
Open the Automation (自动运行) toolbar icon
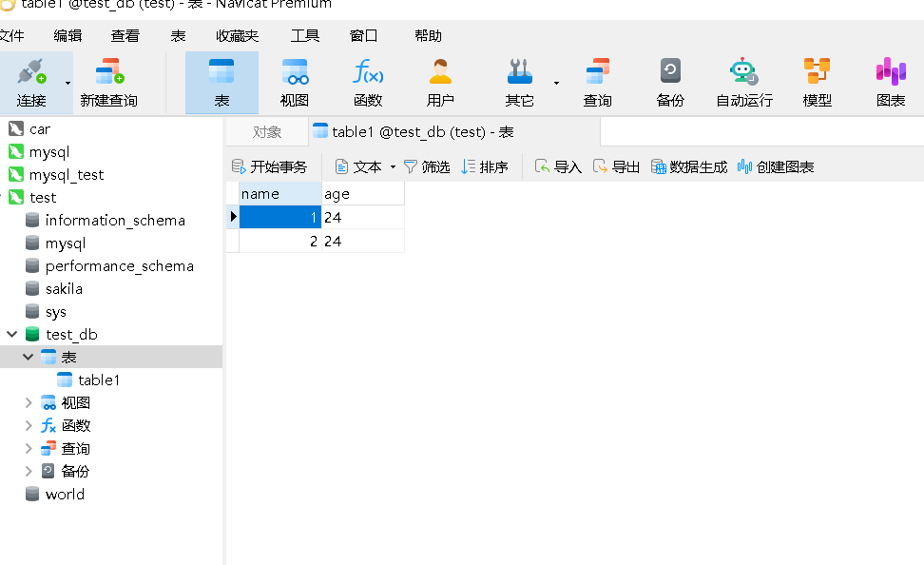744,83
